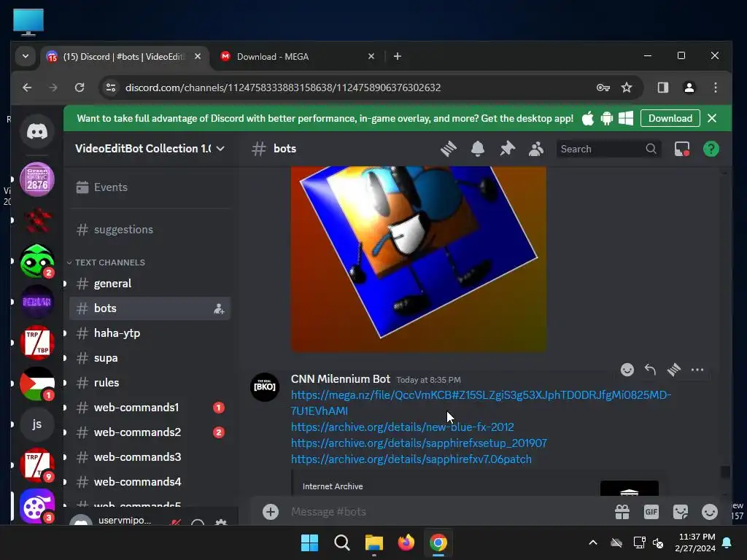This screenshot has height=560, width=747.
Task: Click the Message #bots input box
Action: (x=448, y=511)
